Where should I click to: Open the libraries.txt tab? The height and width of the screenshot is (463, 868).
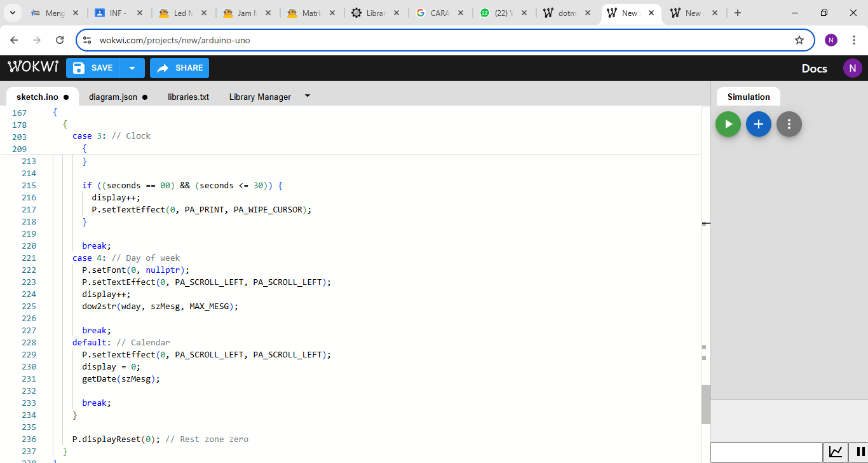(x=188, y=97)
